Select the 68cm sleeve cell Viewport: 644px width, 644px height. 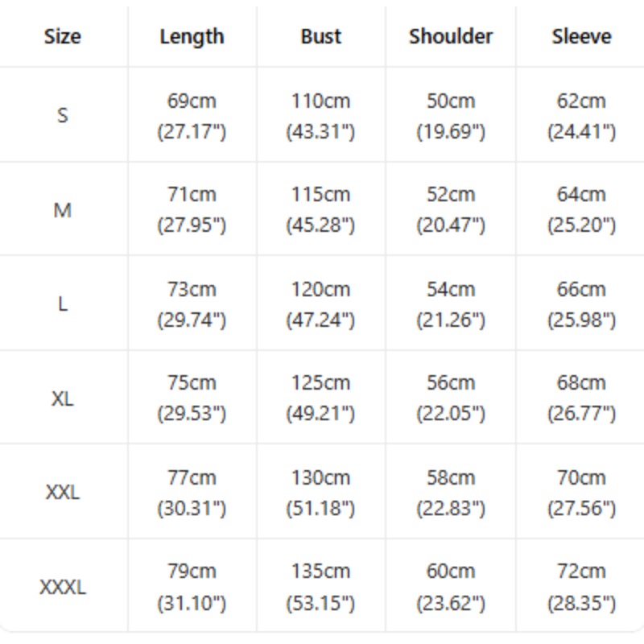pos(581,398)
